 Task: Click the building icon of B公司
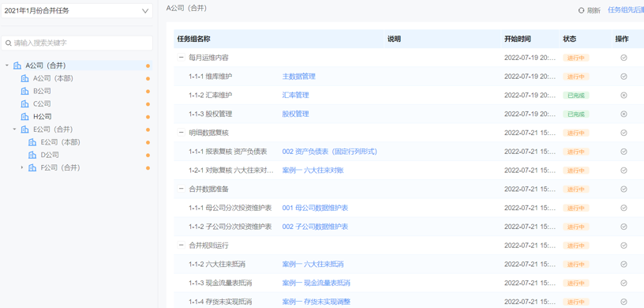(24, 91)
